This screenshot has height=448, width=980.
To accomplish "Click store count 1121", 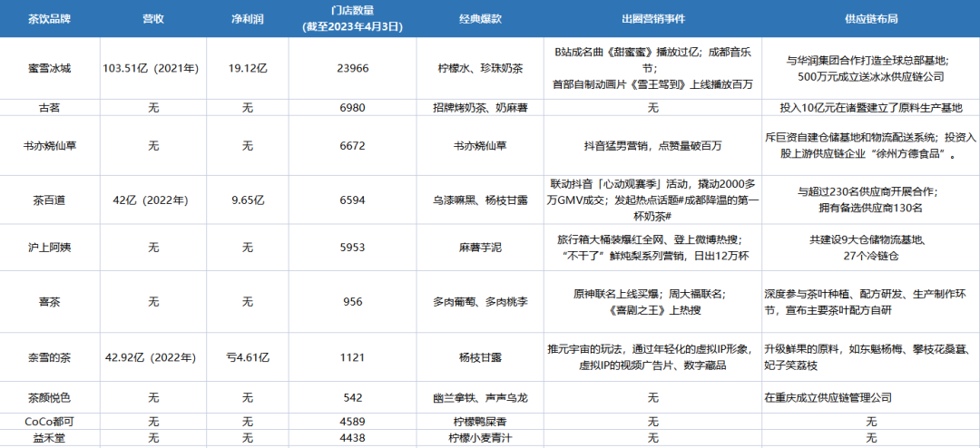I will click(x=351, y=357).
